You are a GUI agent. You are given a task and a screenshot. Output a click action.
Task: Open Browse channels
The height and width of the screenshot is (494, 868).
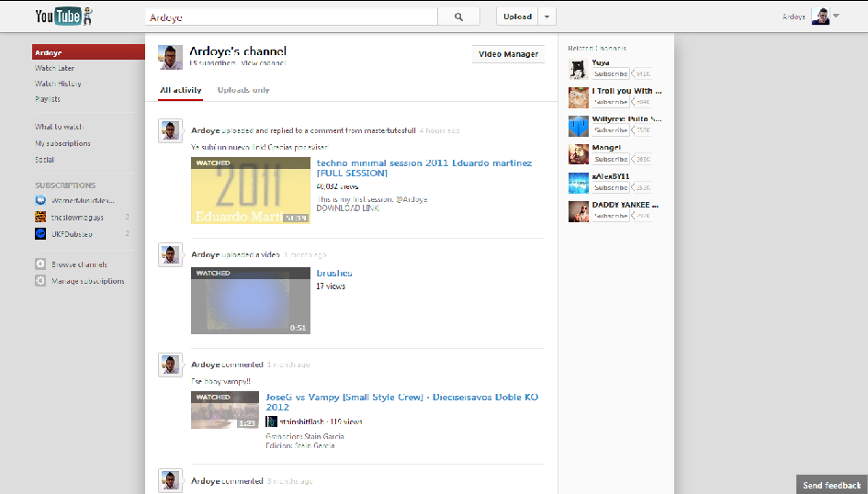[79, 264]
